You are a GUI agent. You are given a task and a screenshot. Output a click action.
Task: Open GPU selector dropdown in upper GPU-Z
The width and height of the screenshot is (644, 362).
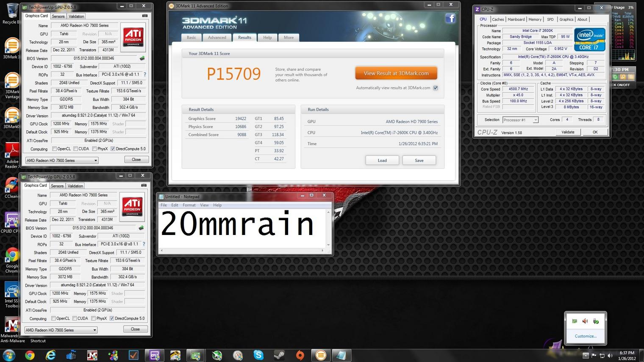[62, 160]
